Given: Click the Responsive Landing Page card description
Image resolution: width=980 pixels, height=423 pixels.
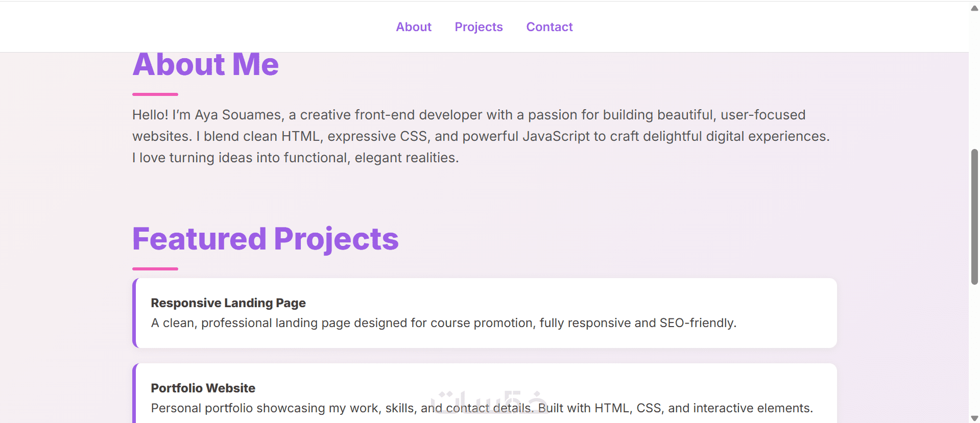Looking at the screenshot, I should pos(443,323).
